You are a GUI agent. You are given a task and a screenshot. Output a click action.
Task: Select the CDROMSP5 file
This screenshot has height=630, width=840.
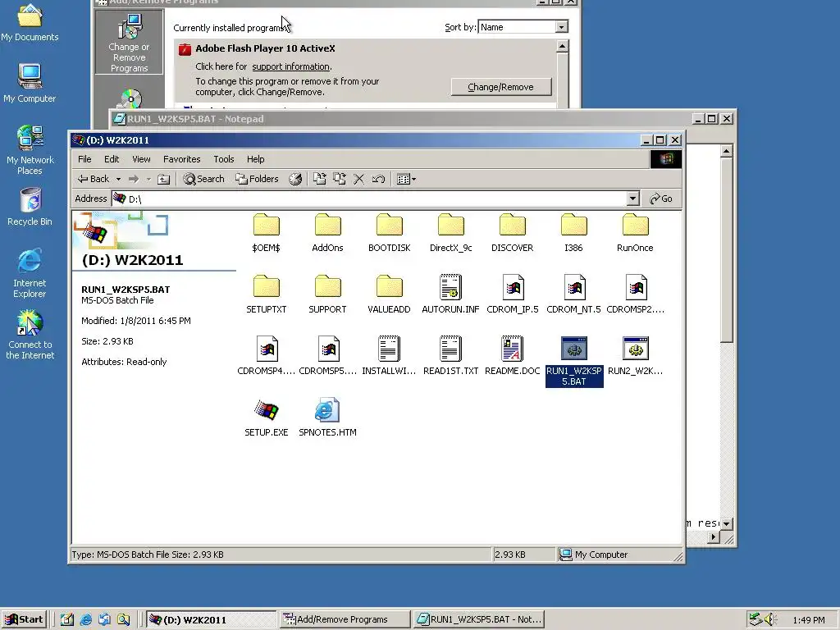click(x=327, y=356)
